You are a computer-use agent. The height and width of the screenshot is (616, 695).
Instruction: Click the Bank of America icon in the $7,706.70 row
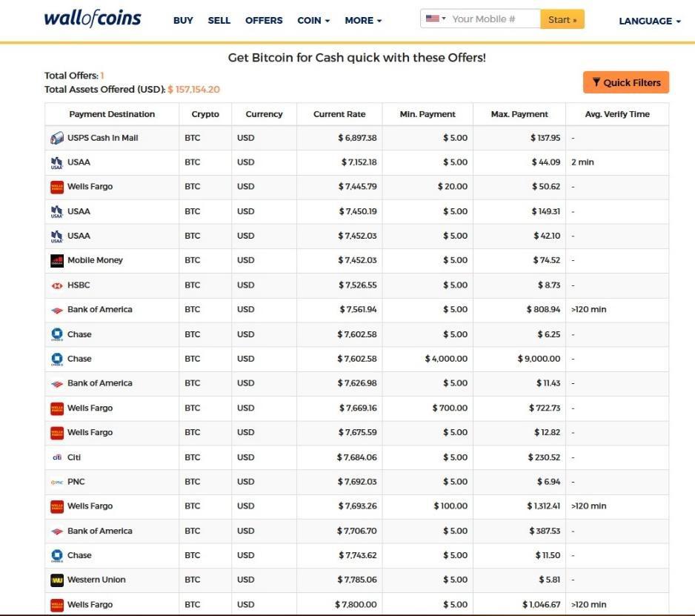(x=57, y=531)
